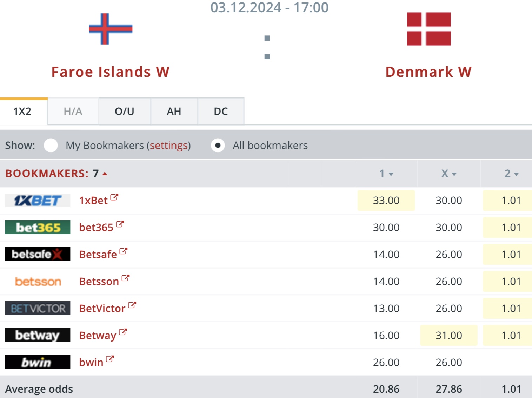Open the Denmark W team link
The image size is (532, 398).
[428, 72]
